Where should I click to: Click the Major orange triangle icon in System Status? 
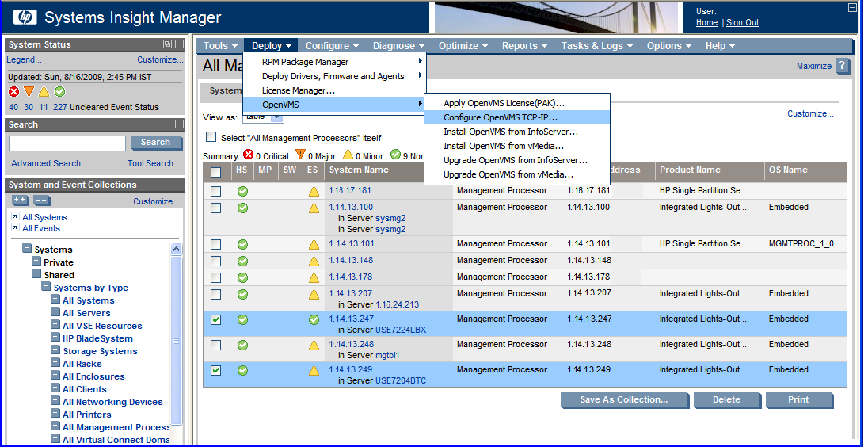[29, 92]
